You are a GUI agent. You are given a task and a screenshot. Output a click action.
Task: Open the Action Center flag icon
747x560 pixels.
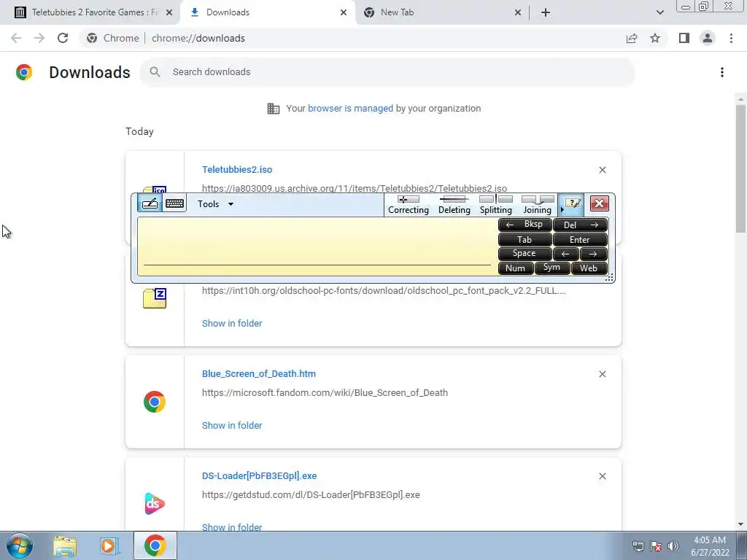(656, 546)
